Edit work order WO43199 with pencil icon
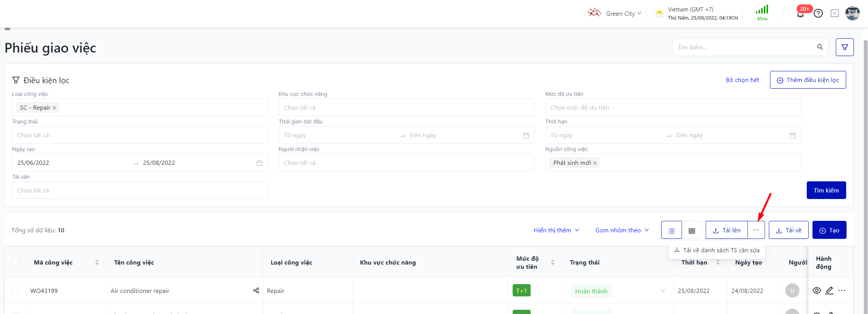This screenshot has height=314, width=868. pos(829,291)
